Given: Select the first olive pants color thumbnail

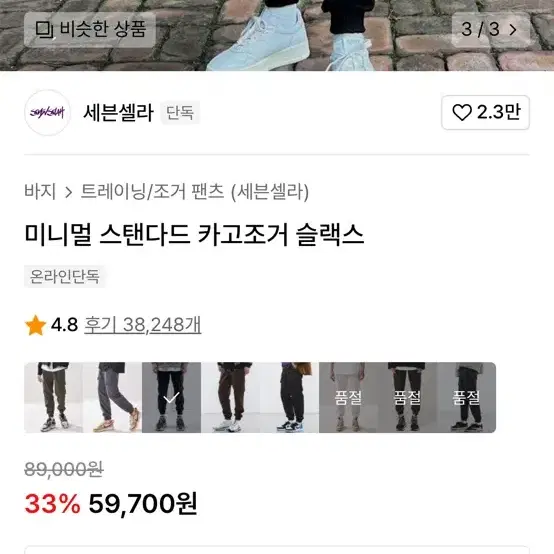Looking at the screenshot, I should click(54, 397).
